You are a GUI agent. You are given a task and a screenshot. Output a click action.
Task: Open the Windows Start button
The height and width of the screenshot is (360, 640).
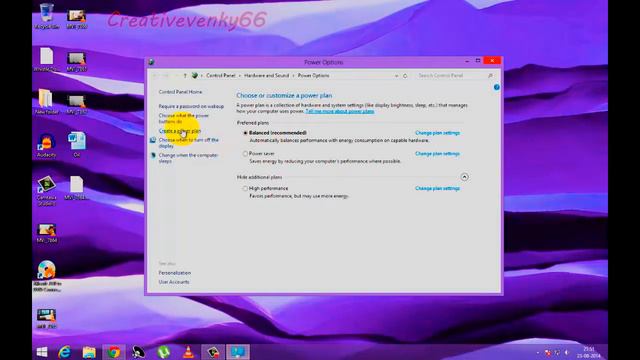pos(42,352)
